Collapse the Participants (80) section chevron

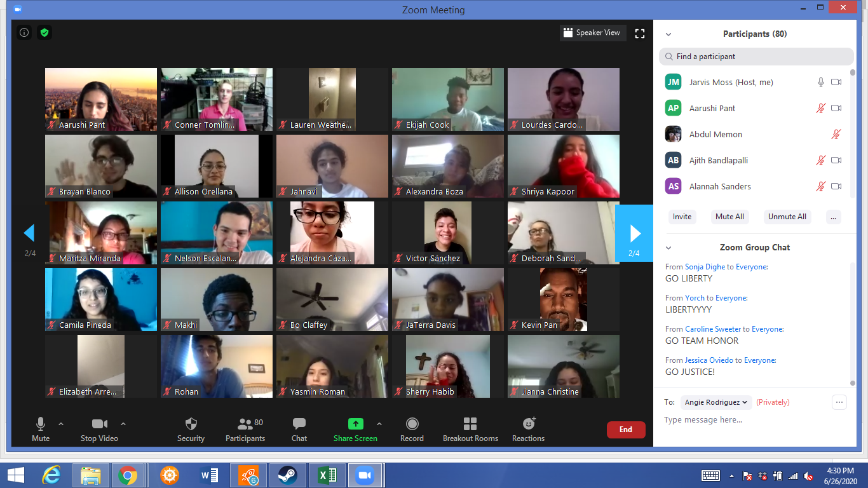668,34
